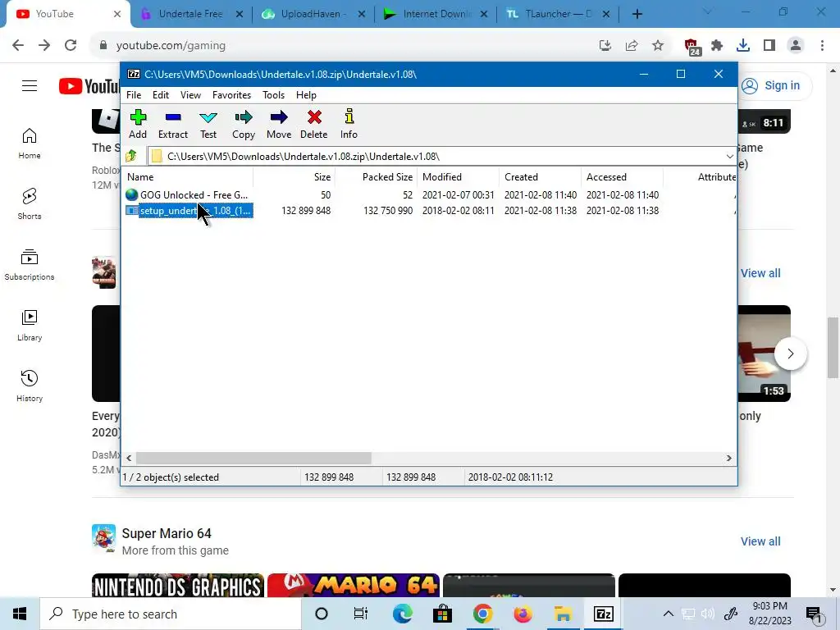Open the Chrome downloads icon
The width and height of the screenshot is (840, 630).
pos(743,46)
